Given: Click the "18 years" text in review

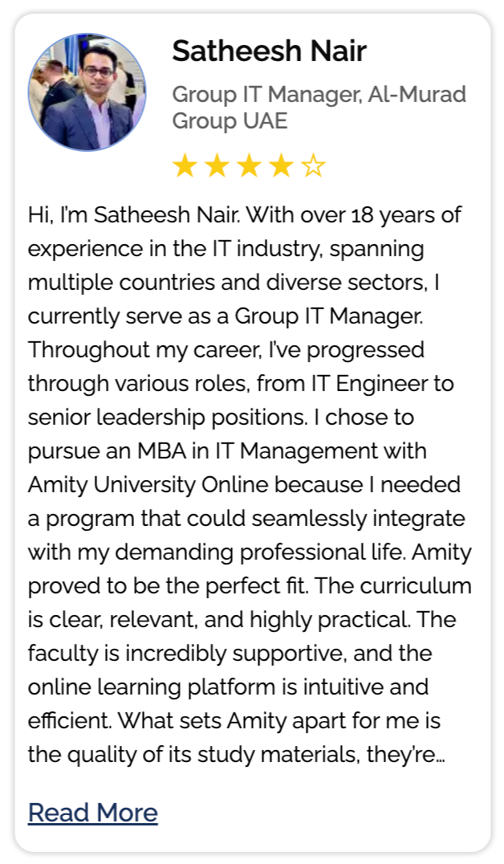Looking at the screenshot, I should coord(395,216).
